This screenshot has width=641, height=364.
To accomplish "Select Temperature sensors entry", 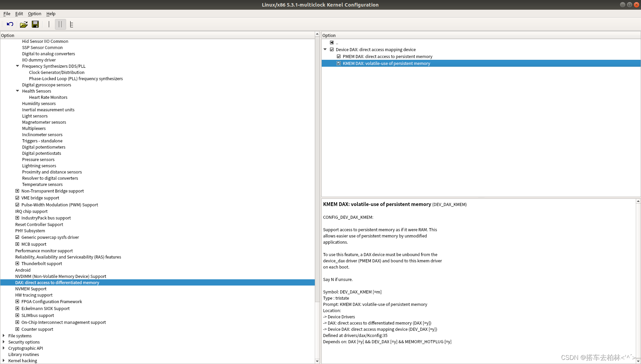I will pyautogui.click(x=42, y=184).
